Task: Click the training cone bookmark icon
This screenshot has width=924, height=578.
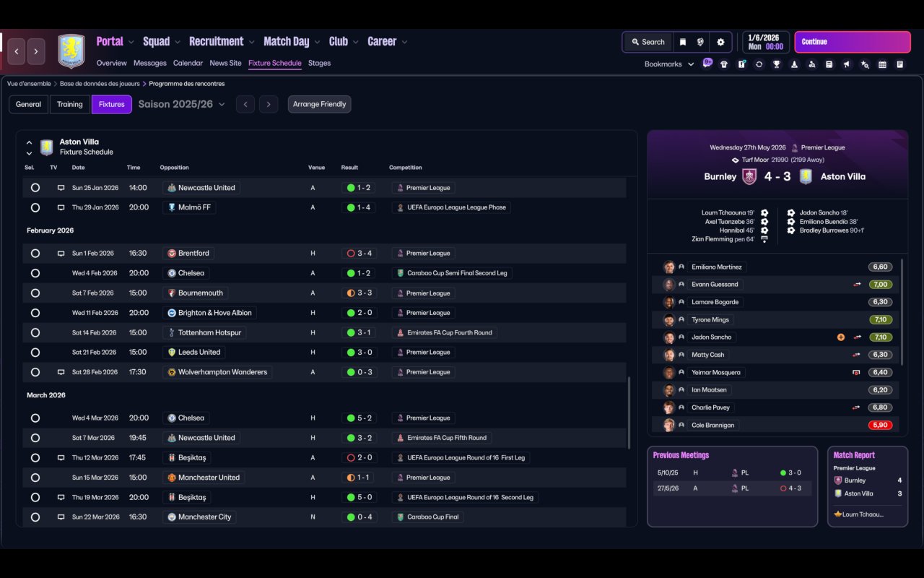Action: coord(794,64)
